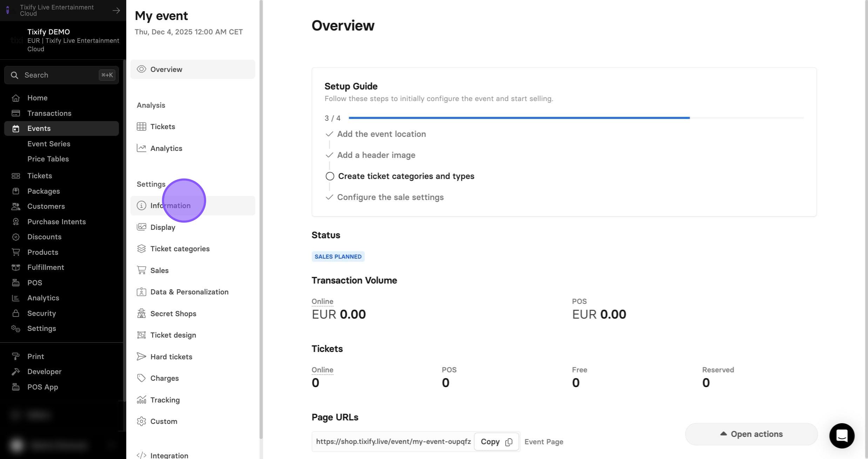This screenshot has width=868, height=459.
Task: Click Add a header image step
Action: coord(376,155)
